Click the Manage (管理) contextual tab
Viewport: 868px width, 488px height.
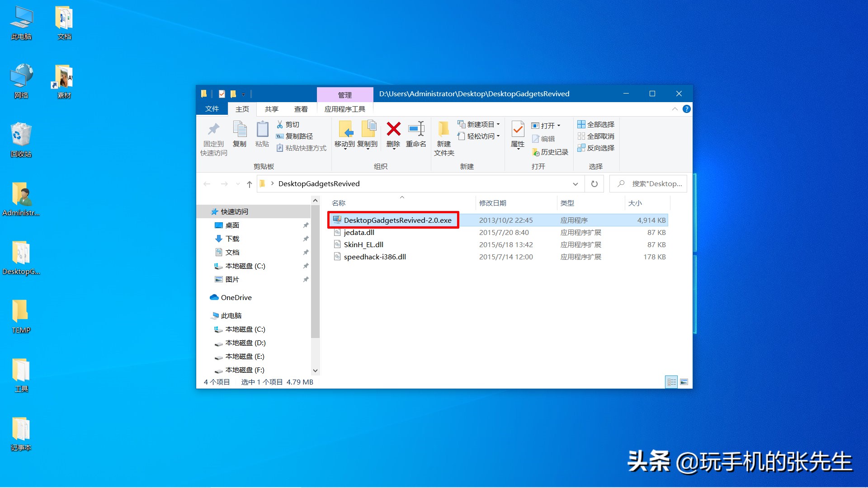(345, 95)
